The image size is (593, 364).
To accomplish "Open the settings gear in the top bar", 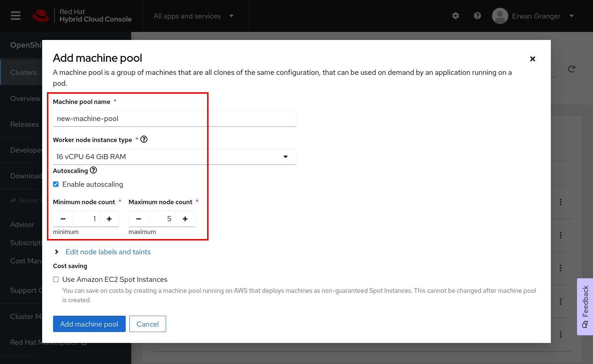I will click(455, 16).
